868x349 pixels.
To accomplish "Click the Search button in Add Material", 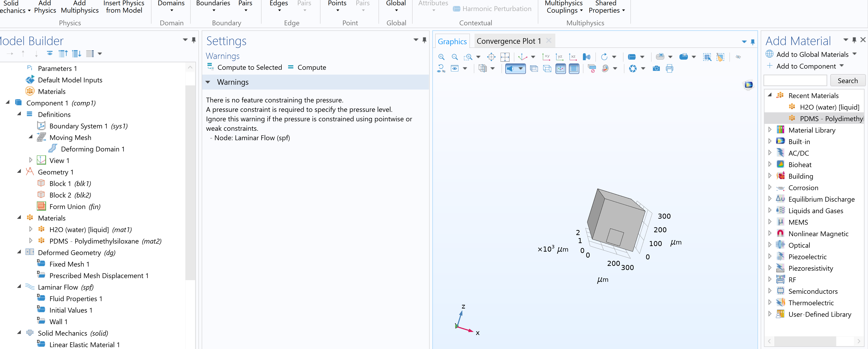I will [848, 81].
